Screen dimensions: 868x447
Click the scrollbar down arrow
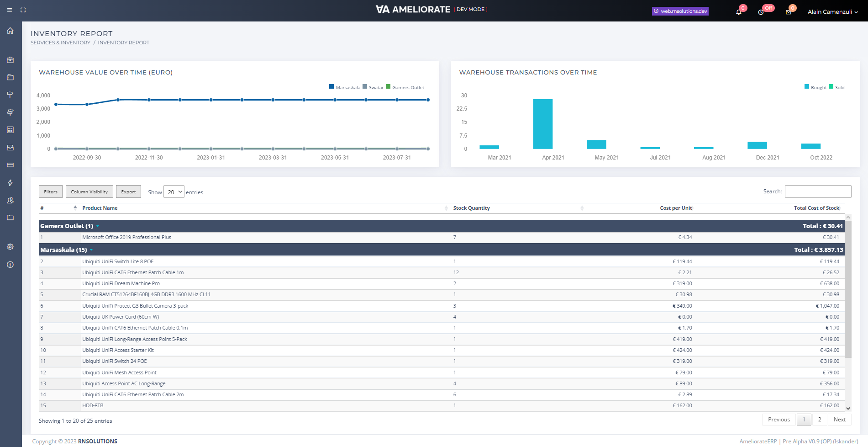click(x=848, y=409)
